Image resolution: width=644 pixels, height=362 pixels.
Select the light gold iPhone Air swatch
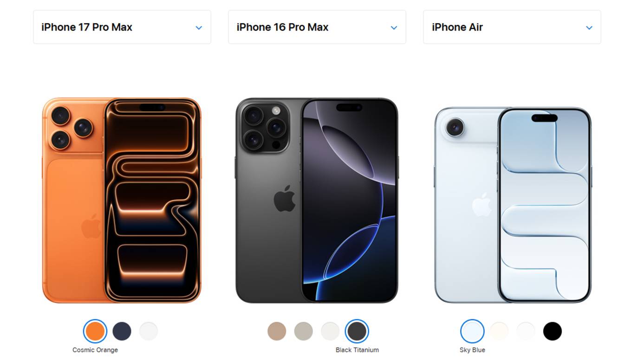pos(499,331)
